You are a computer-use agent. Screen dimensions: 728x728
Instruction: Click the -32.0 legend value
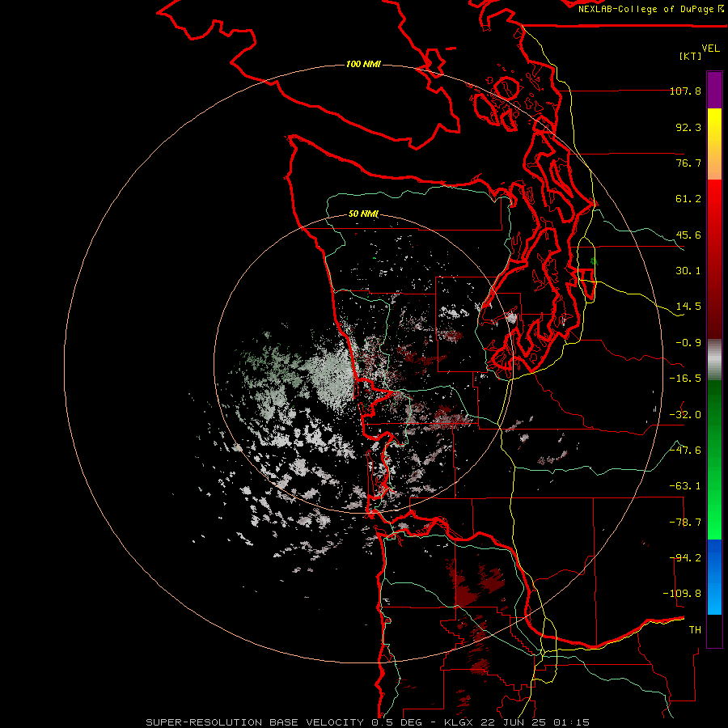685,415
